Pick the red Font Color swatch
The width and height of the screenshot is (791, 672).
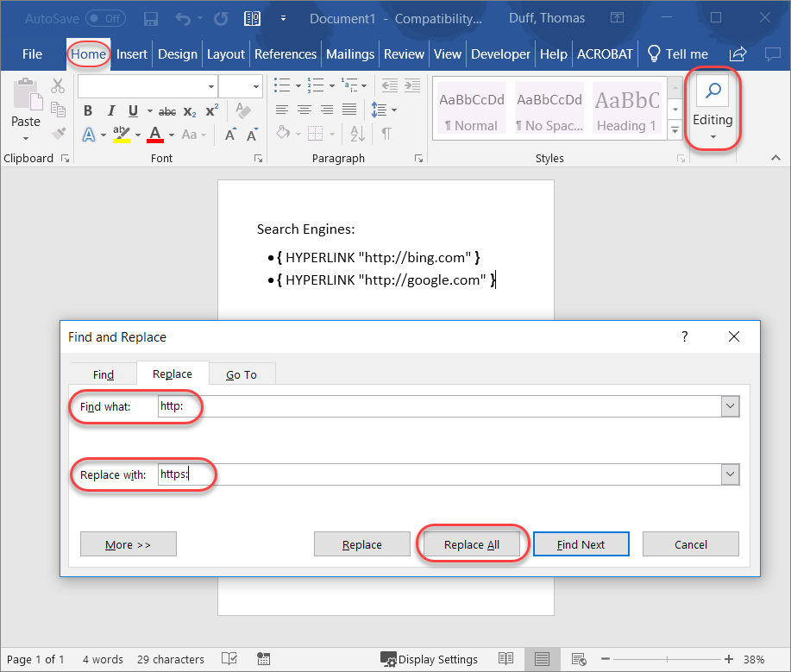154,135
